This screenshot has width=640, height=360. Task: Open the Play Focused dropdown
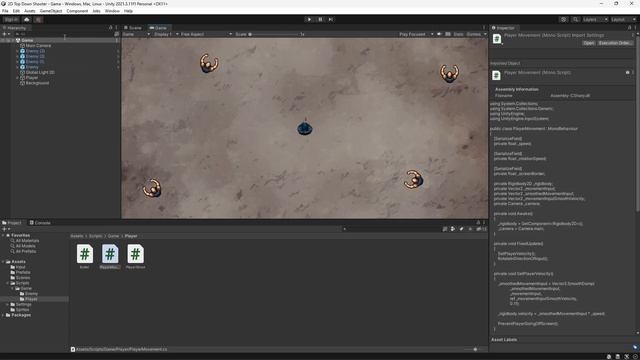(x=416, y=34)
